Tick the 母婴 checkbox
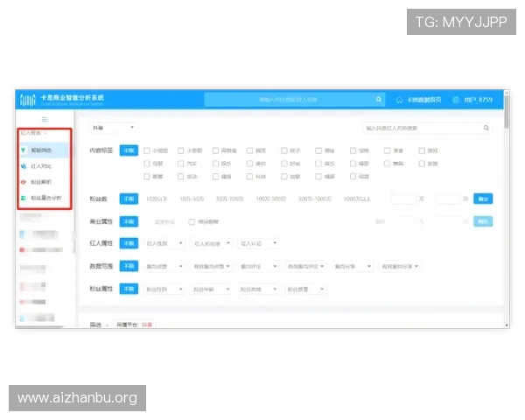525x420 pixels. pyautogui.click(x=147, y=164)
